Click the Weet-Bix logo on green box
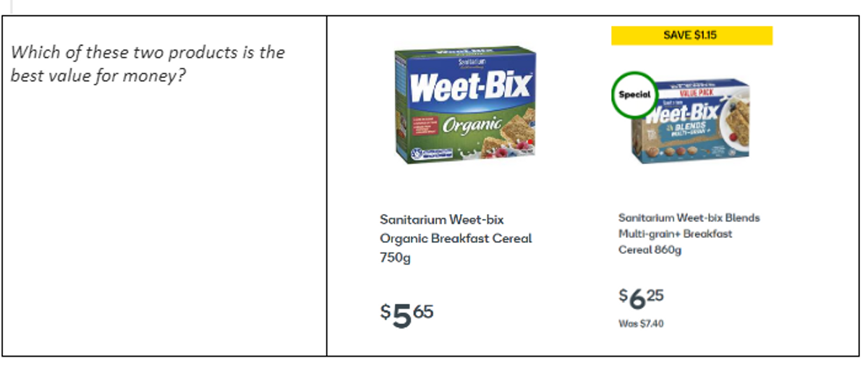The image size is (868, 379). click(470, 89)
